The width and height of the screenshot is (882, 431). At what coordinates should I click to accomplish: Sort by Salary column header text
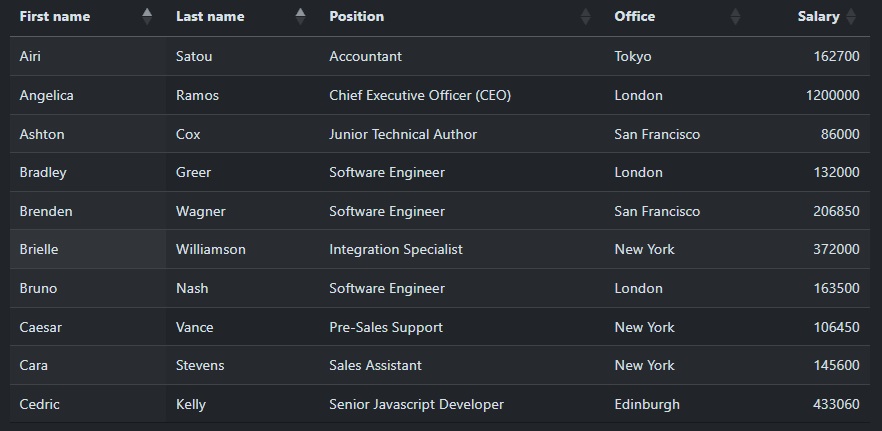(818, 17)
